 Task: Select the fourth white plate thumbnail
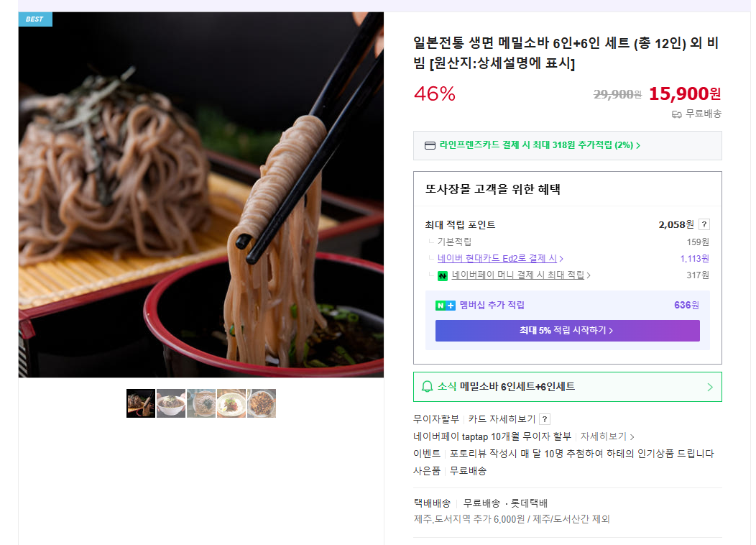[231, 403]
